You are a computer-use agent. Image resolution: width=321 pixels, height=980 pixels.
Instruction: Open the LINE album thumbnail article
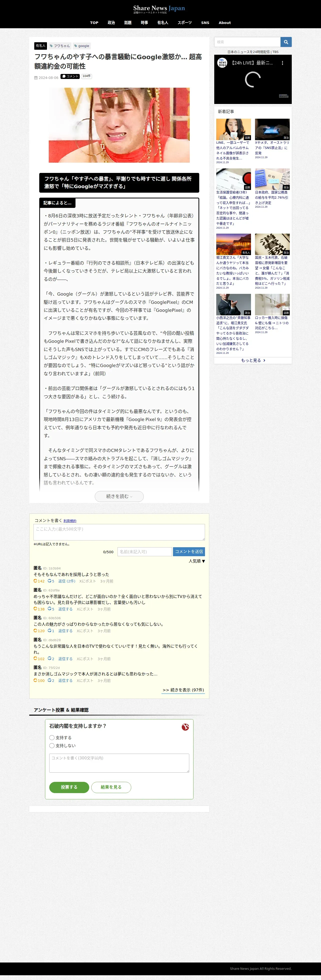tap(233, 129)
